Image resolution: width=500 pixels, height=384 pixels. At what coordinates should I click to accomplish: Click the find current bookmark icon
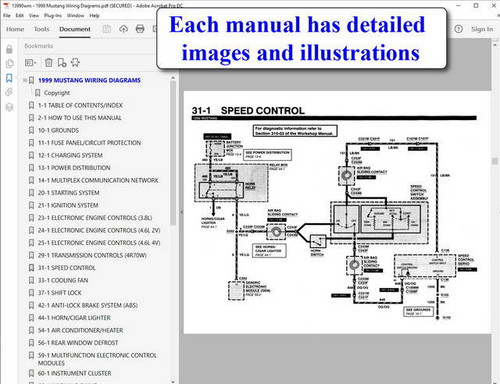pyautogui.click(x=75, y=62)
